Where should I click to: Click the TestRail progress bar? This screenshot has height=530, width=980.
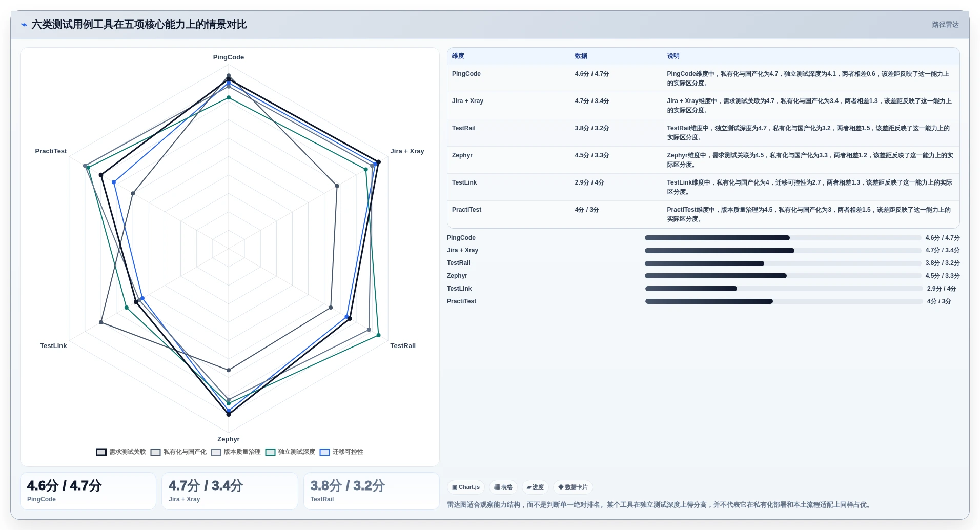click(x=783, y=263)
